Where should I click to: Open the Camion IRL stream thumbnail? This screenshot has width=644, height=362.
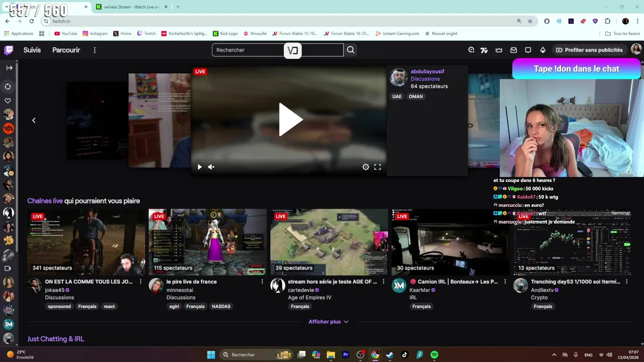click(x=450, y=242)
